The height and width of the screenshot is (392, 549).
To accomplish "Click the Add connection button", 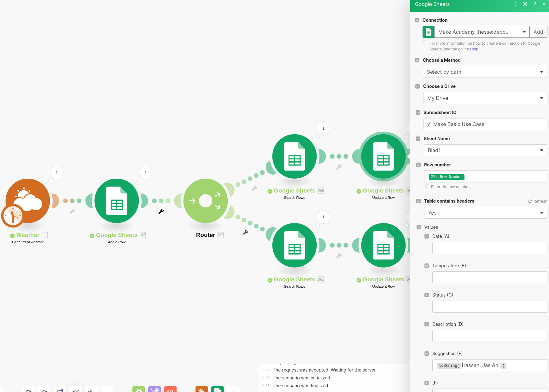I will [x=538, y=32].
